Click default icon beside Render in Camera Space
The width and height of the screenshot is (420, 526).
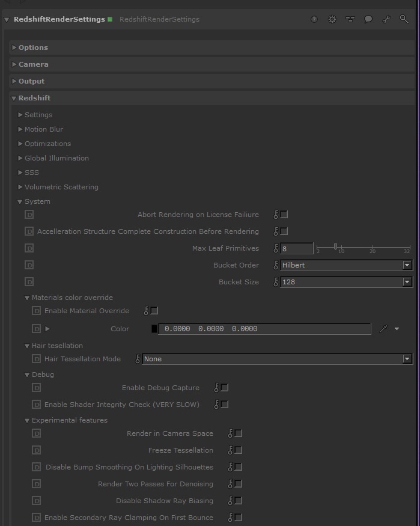(x=36, y=433)
